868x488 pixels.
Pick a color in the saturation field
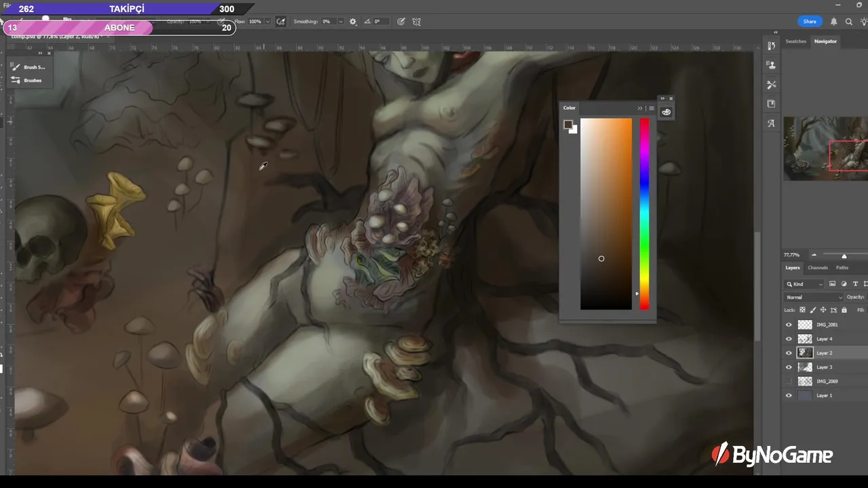click(606, 214)
